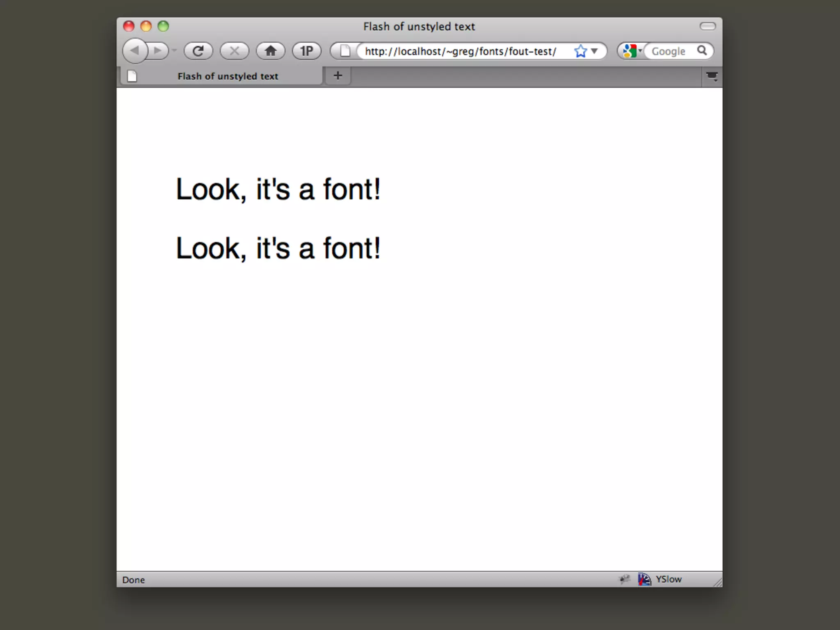Bookmark this page with the star

coord(580,51)
